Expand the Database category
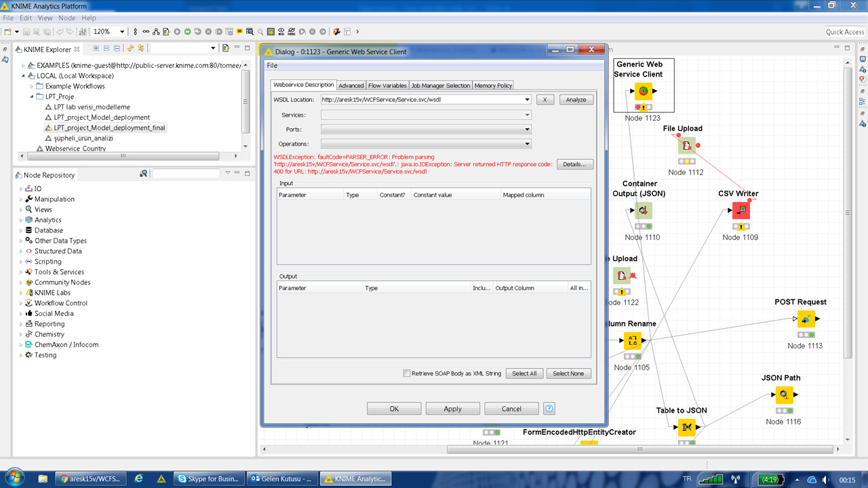 [20, 230]
